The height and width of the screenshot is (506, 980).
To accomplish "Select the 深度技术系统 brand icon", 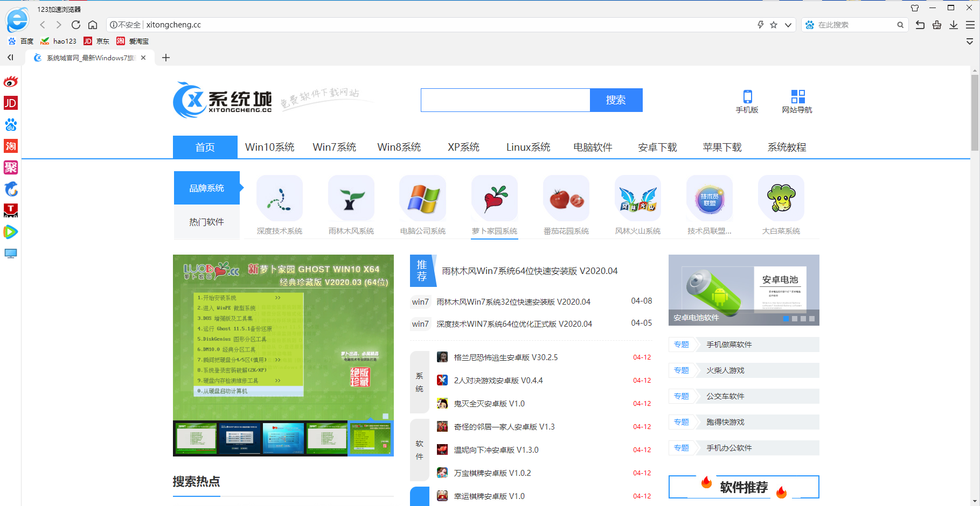I will point(280,198).
